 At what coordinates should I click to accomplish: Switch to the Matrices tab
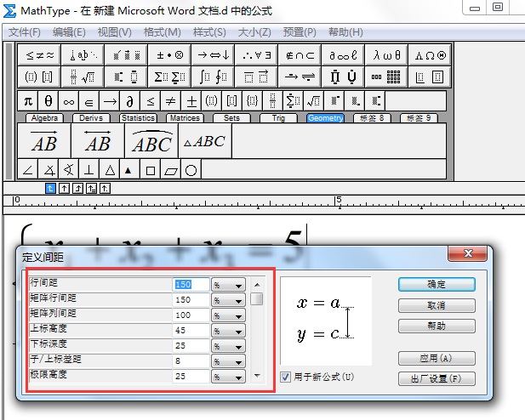point(184,118)
